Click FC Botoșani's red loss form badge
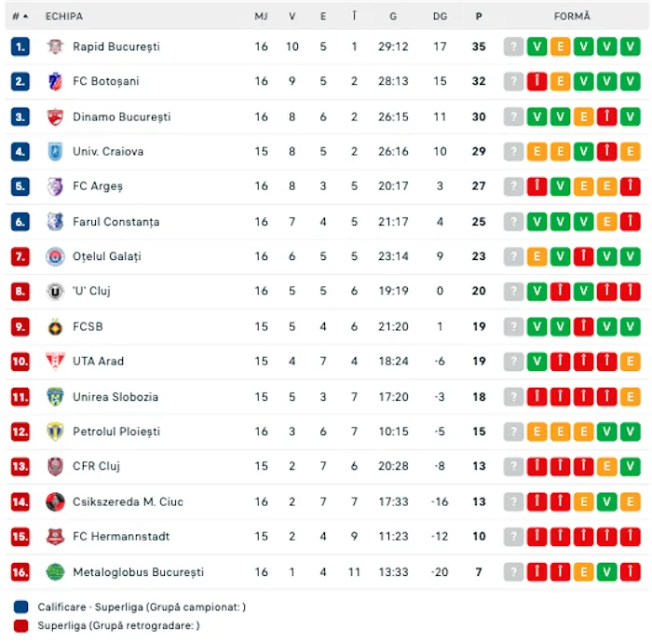Image resolution: width=652 pixels, height=644 pixels. coord(537,81)
